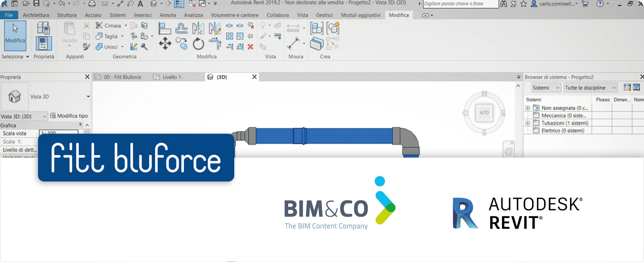Select the Offset tool
The width and height of the screenshot is (644, 262).
point(182,28)
